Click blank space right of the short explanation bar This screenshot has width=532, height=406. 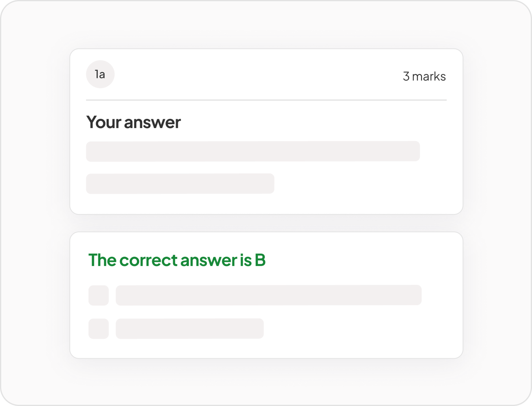coord(355,328)
